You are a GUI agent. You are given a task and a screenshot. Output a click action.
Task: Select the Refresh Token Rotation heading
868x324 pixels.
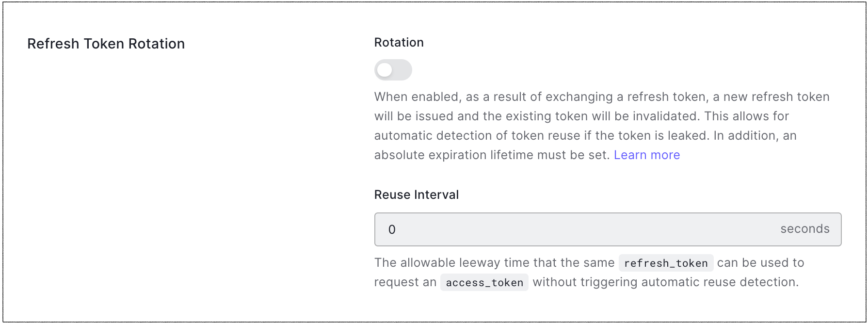106,44
